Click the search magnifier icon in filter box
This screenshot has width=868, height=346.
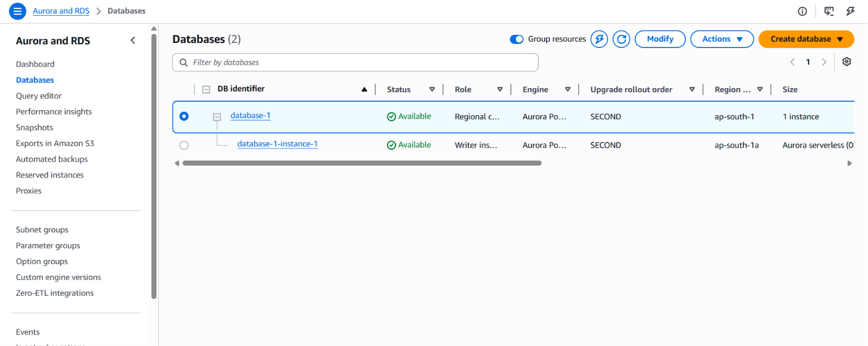pos(183,63)
